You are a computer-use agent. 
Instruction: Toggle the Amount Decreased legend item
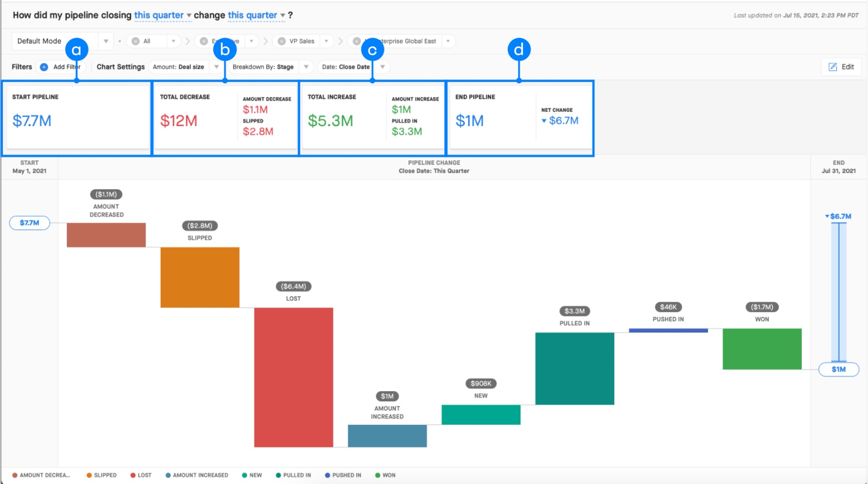point(42,475)
